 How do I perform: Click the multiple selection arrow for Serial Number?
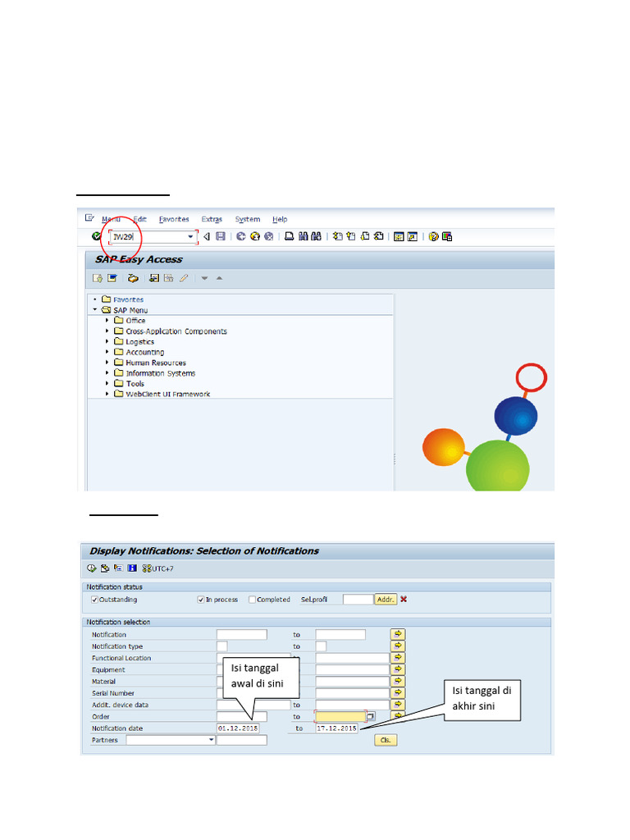pyautogui.click(x=398, y=692)
